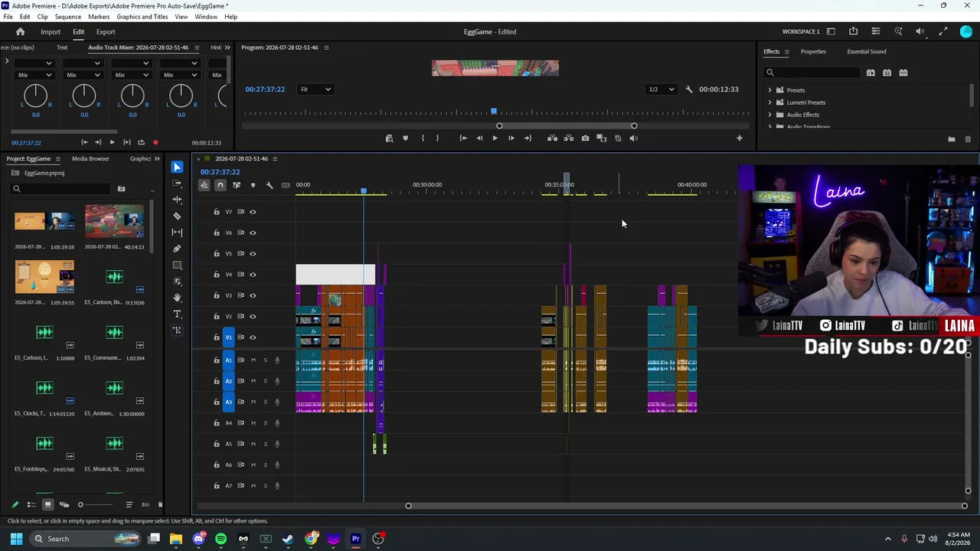Image resolution: width=980 pixels, height=551 pixels.
Task: Step back one frame in Program Monitor
Action: click(x=479, y=139)
